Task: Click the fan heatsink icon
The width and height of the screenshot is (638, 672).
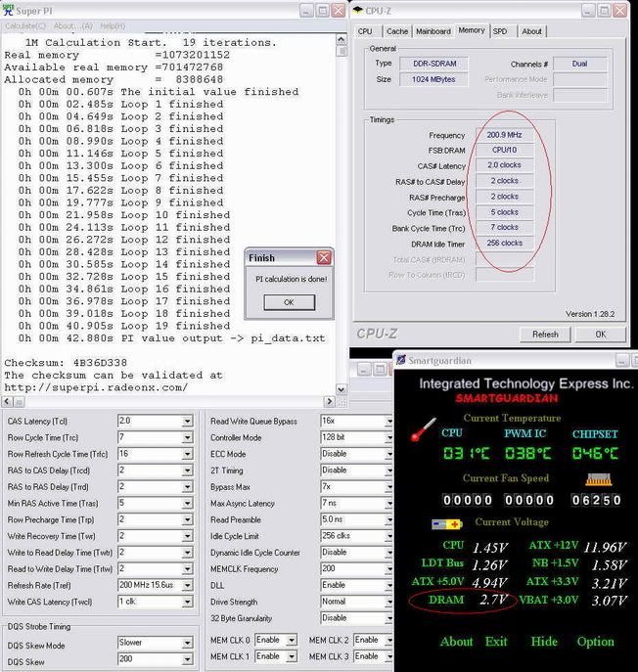Action: pyautogui.click(x=598, y=480)
